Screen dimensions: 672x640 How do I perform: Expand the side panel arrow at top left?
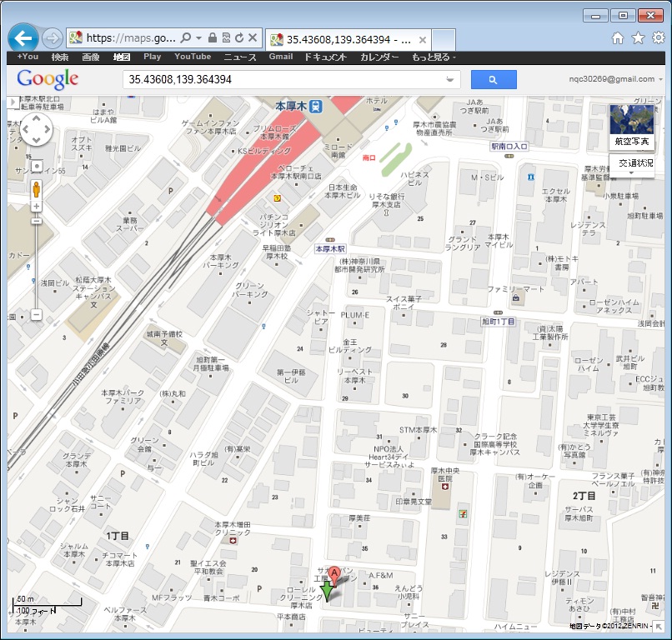click(x=12, y=102)
